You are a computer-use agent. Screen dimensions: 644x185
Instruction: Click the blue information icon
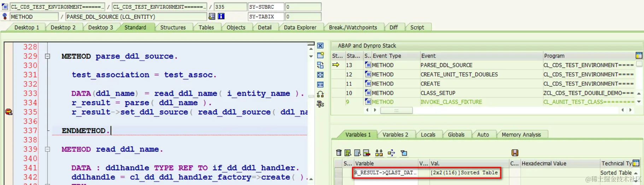(221, 16)
